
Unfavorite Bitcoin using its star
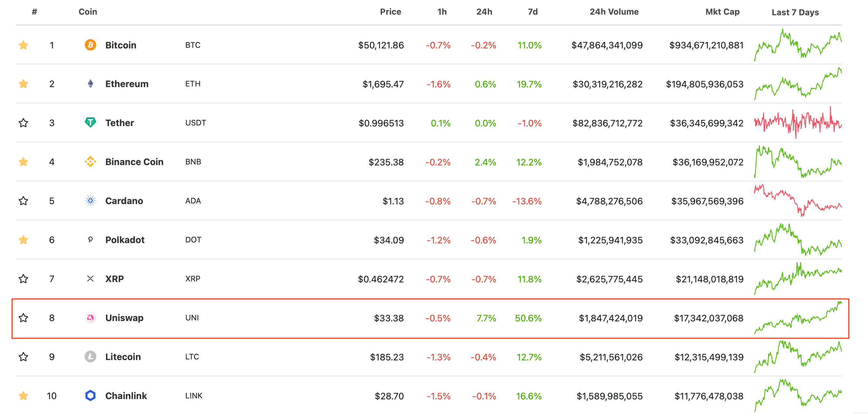tap(23, 45)
